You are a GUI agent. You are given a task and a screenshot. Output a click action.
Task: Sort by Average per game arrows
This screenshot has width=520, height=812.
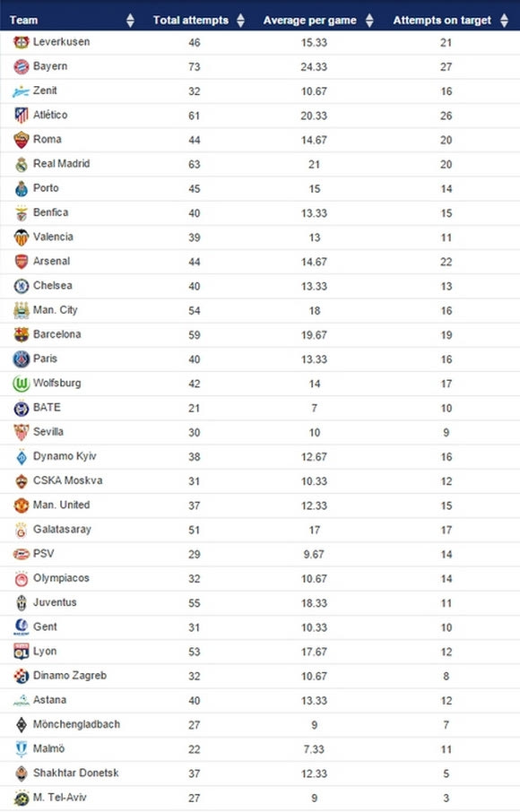point(369,21)
